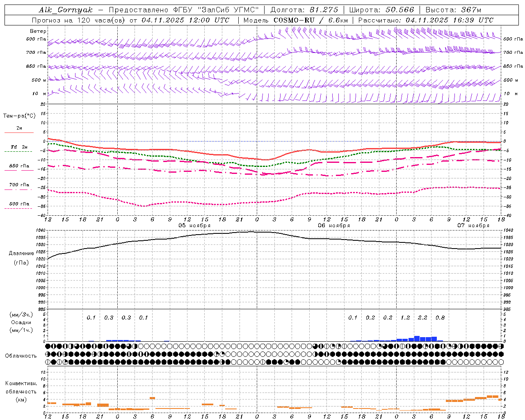This screenshot has width=525, height=420.
Task: Click the 0.8 precipitation amount value
Action: click(440, 318)
